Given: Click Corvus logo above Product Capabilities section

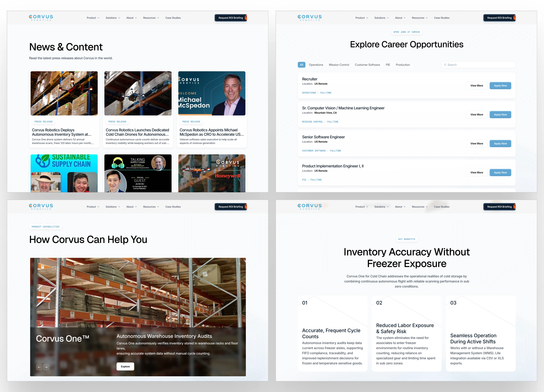Looking at the screenshot, I should coord(41,207).
